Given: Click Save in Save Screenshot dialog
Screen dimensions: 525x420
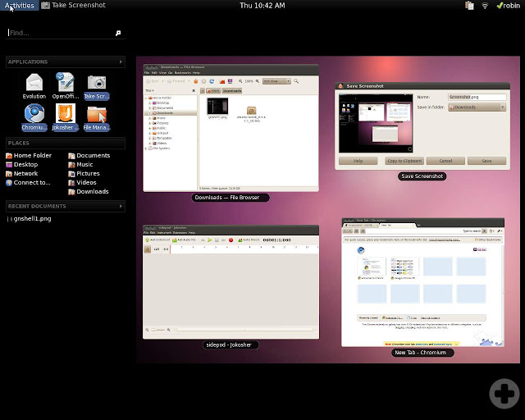Looking at the screenshot, I should [x=486, y=161].
